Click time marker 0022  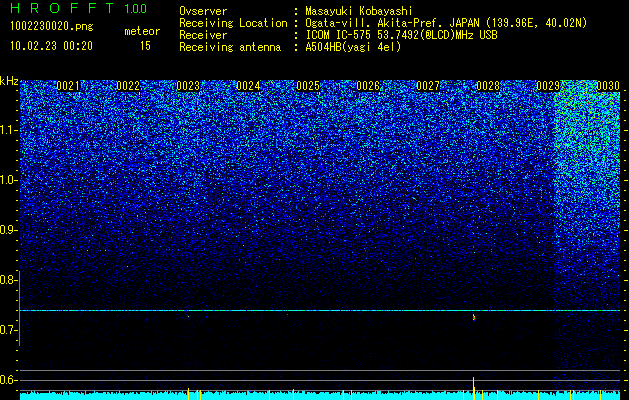pos(128,86)
